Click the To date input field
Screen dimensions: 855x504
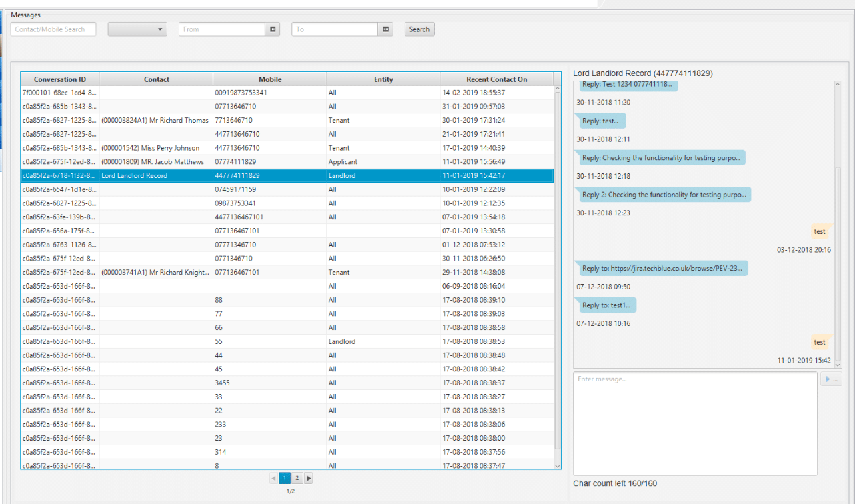pyautogui.click(x=335, y=29)
